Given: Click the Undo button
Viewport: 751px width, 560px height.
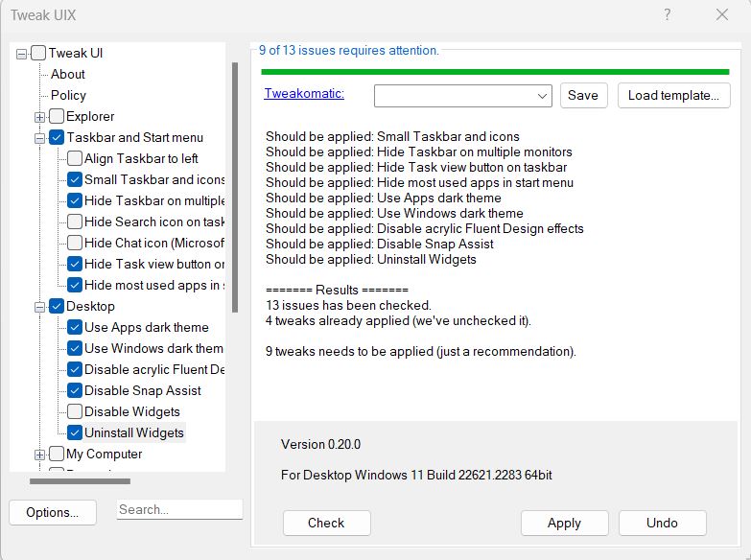Looking at the screenshot, I should point(662,523).
